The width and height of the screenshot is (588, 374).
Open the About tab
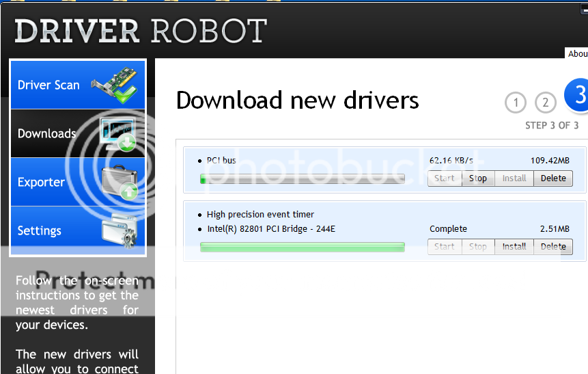tap(578, 53)
